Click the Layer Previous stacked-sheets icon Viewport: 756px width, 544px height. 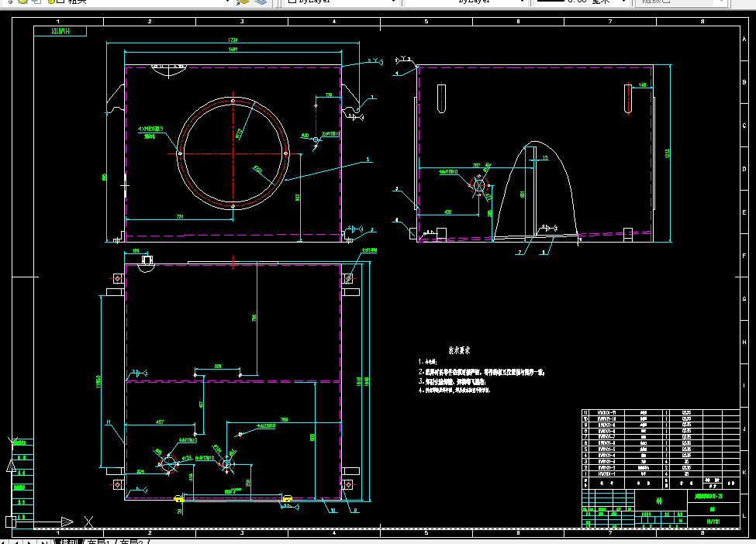[x=261, y=2]
